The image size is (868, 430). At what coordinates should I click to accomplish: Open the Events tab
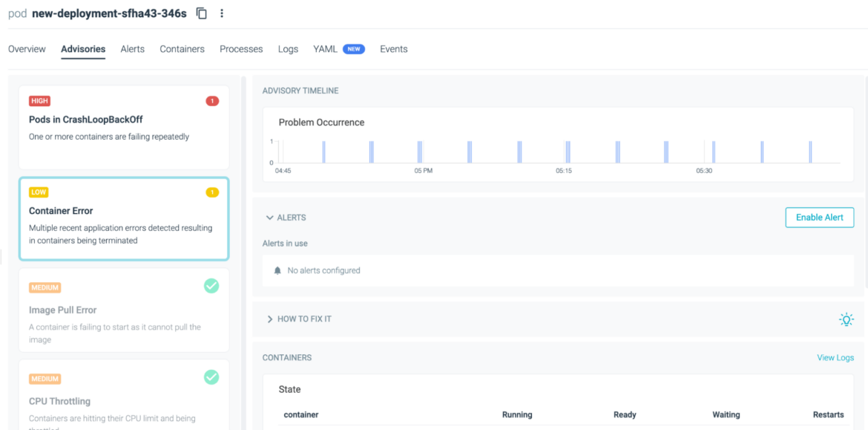pyautogui.click(x=394, y=49)
